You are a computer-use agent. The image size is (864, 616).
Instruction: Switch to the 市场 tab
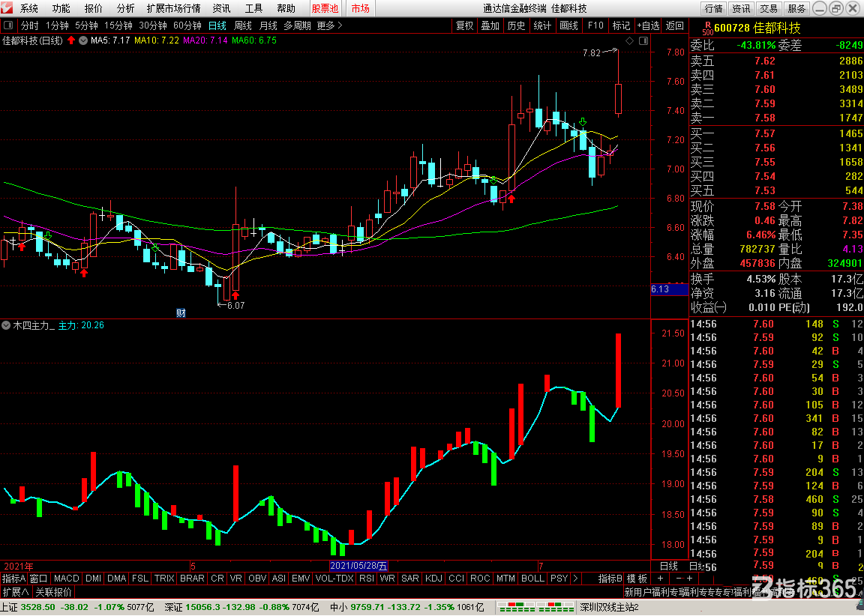(360, 8)
